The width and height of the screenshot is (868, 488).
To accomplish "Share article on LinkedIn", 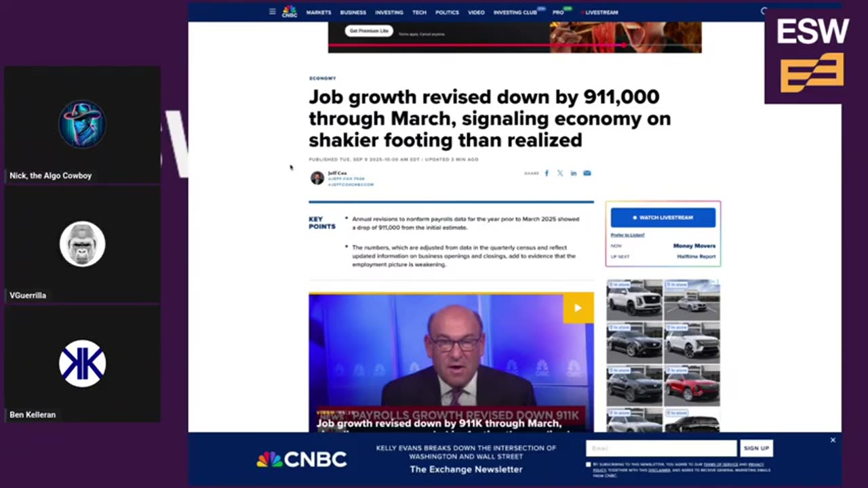I will point(573,173).
